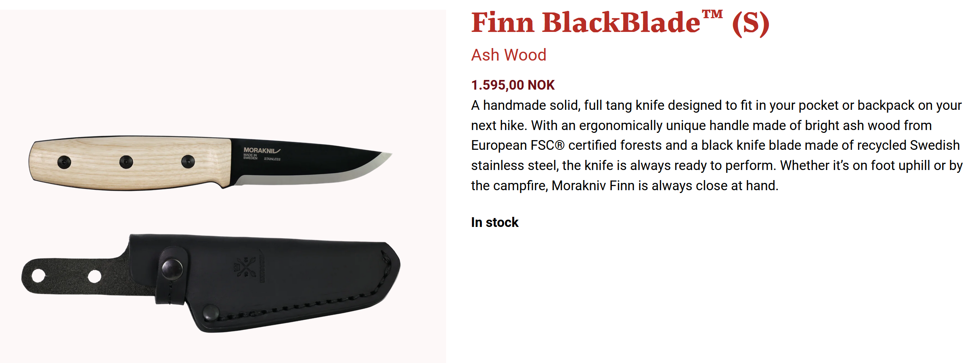Viewport: 980px width, 363px height.
Task: Click the left hole in sheath belt loop
Action: 39,276
